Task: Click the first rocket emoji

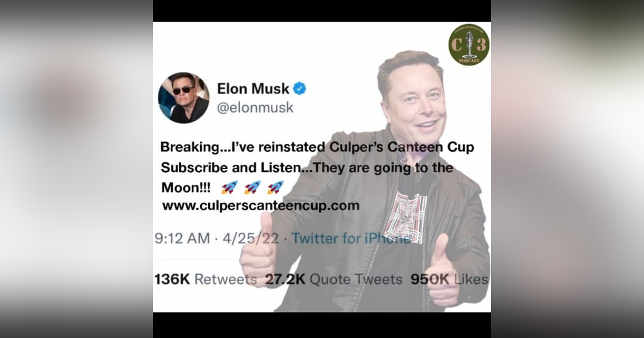Action: click(x=229, y=188)
